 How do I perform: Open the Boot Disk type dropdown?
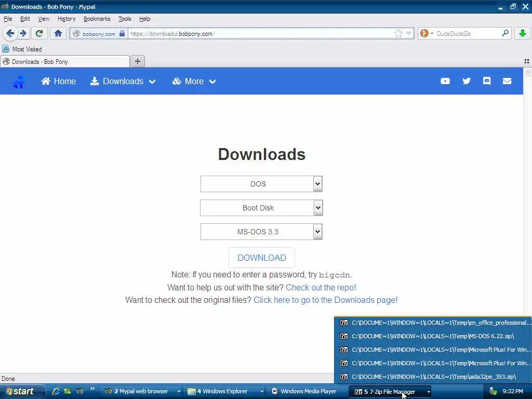click(x=261, y=208)
